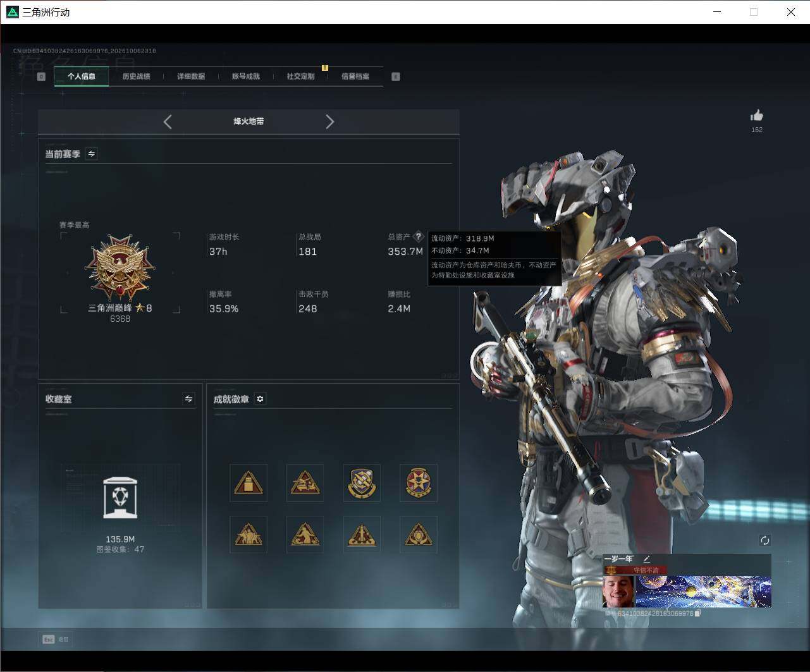Go to next game mode with right chevron
The width and height of the screenshot is (810, 672).
(329, 122)
